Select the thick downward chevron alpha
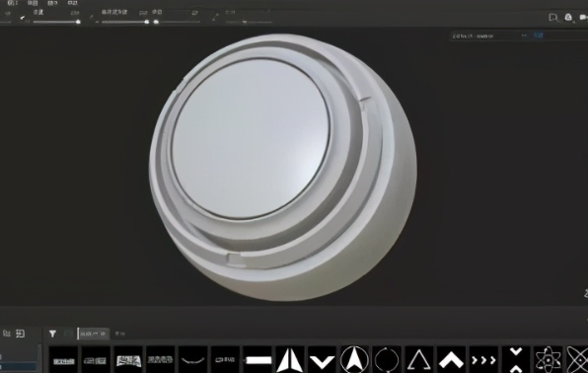The width and height of the screenshot is (588, 373). 323,361
